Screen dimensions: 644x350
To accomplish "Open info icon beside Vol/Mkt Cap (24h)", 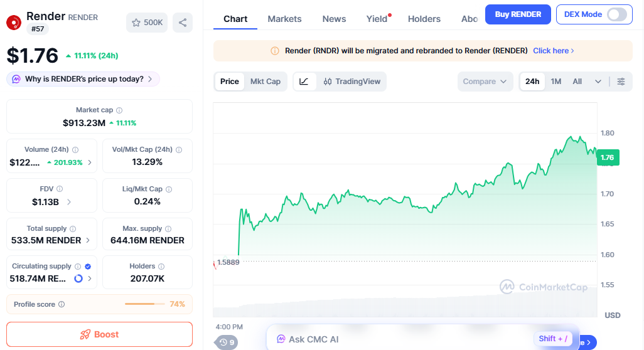I will (179, 150).
